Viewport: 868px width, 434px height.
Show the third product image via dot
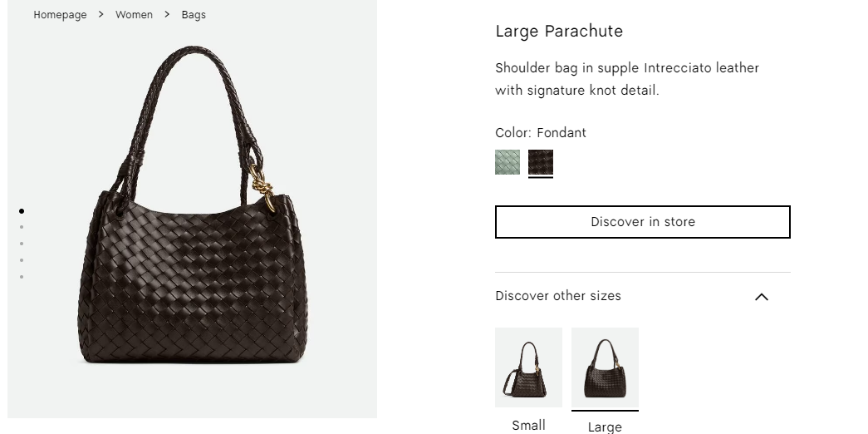22,244
